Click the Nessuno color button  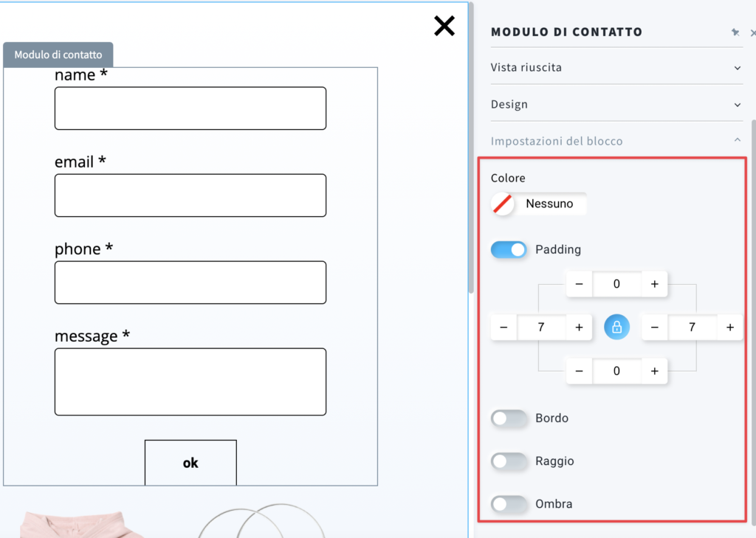pos(549,204)
